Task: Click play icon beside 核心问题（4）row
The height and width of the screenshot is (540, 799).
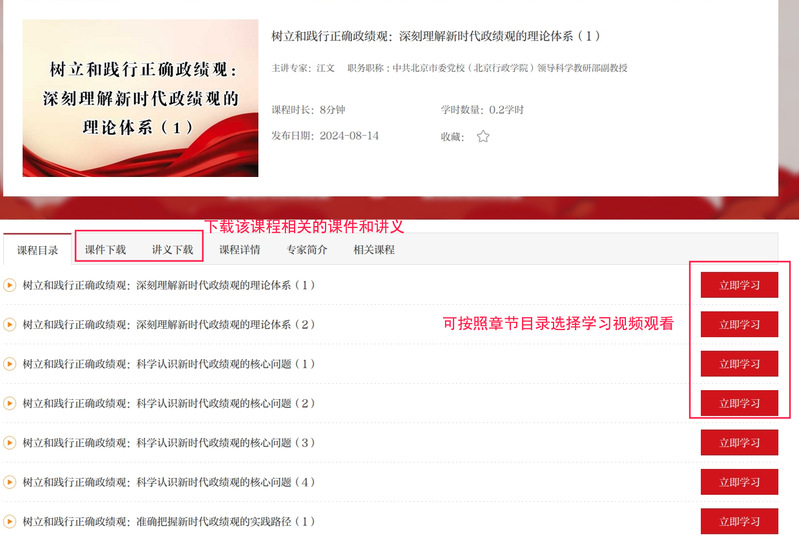Action: 10,482
